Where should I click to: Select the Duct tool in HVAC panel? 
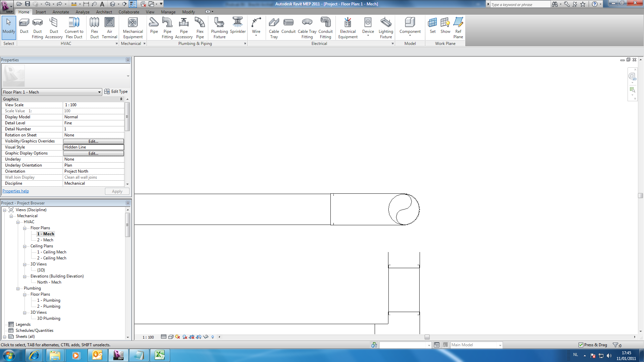tap(24, 26)
